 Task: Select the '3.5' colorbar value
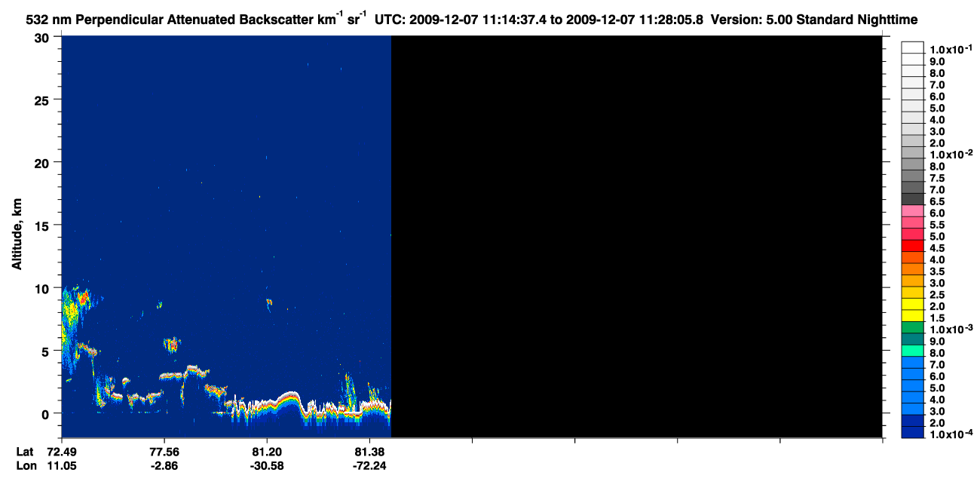click(x=937, y=271)
